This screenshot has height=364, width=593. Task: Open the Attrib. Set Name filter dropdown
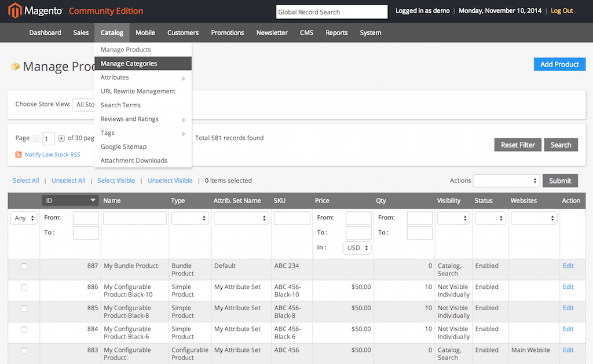click(x=241, y=218)
